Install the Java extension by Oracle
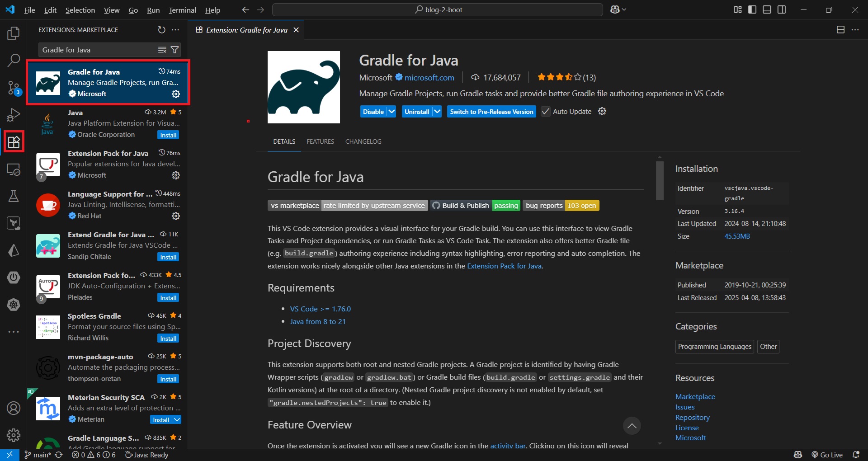 [x=168, y=135]
